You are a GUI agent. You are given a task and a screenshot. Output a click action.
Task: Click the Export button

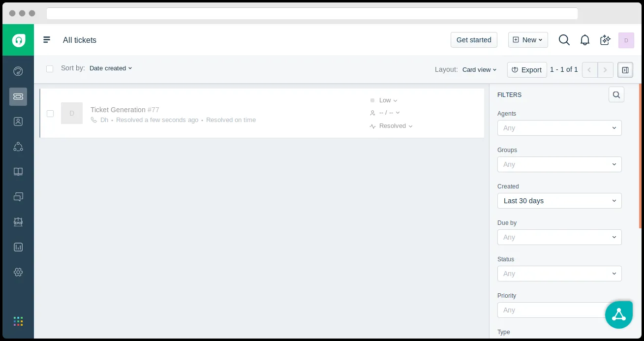coord(527,70)
